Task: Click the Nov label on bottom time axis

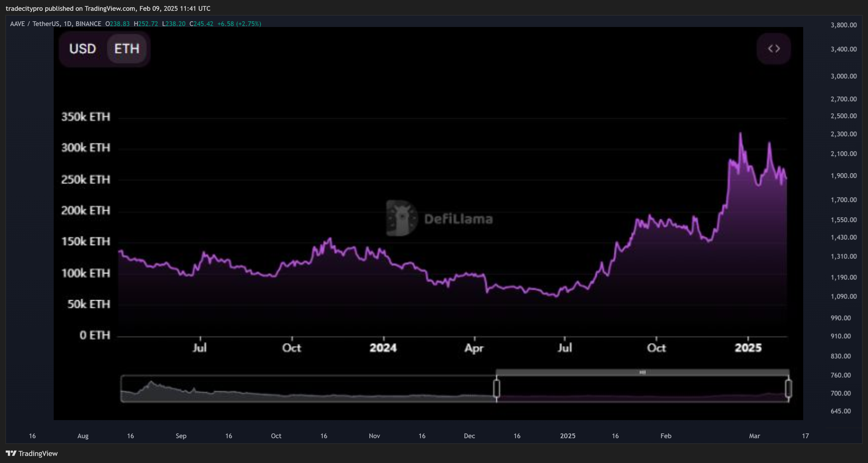Action: pyautogui.click(x=374, y=436)
